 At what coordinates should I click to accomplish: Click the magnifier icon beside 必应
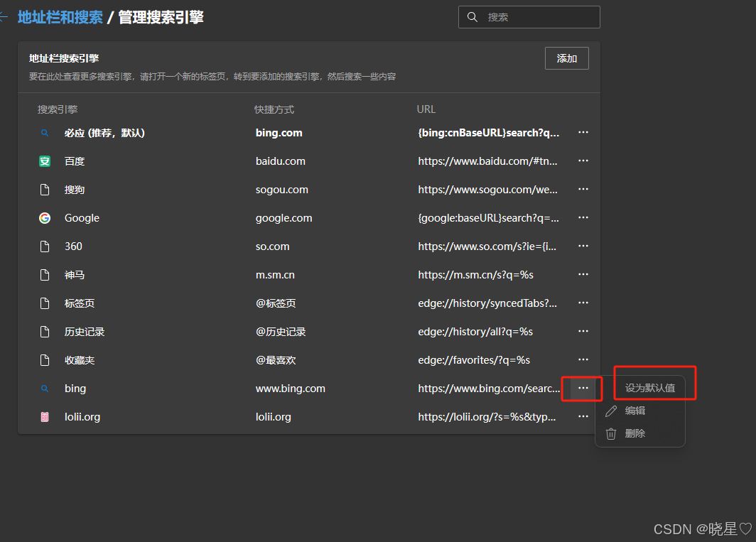[45, 133]
